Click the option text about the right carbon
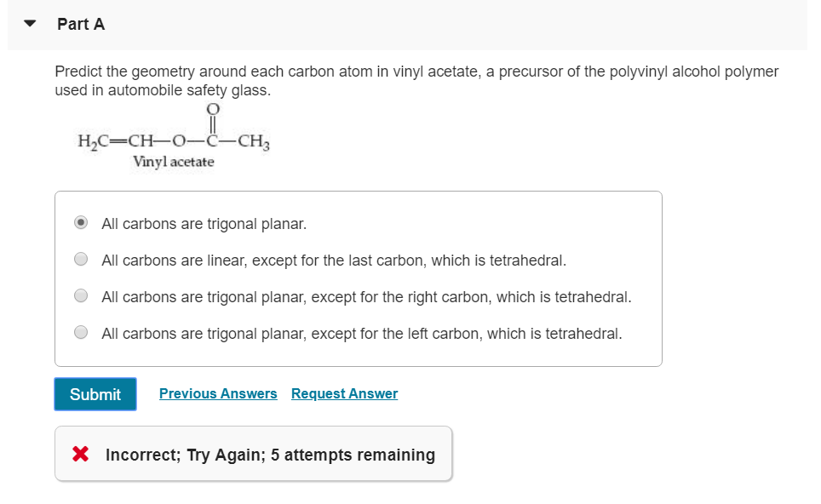Viewport: 821px width, 504px height. coord(366,296)
